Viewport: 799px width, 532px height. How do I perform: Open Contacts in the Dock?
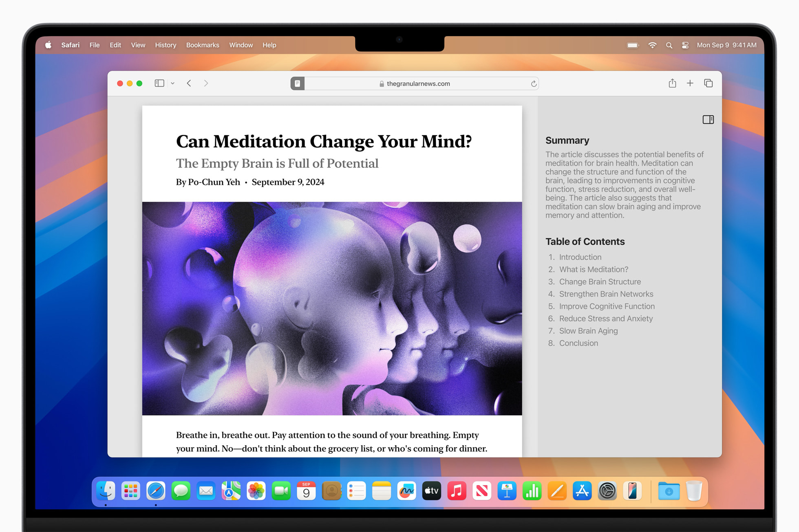click(x=331, y=491)
